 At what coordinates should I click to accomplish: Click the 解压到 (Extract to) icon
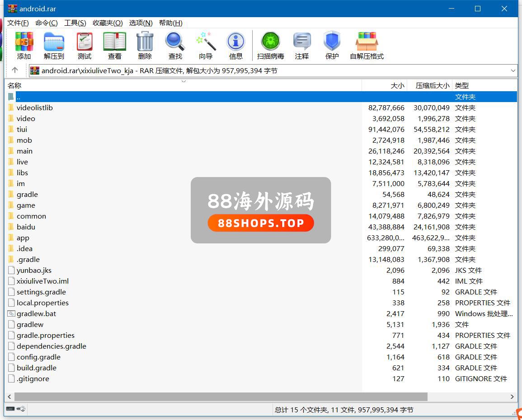pyautogui.click(x=54, y=46)
